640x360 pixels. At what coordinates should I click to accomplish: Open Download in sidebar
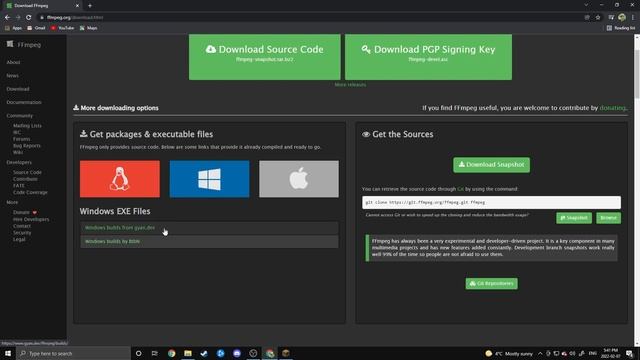point(18,89)
